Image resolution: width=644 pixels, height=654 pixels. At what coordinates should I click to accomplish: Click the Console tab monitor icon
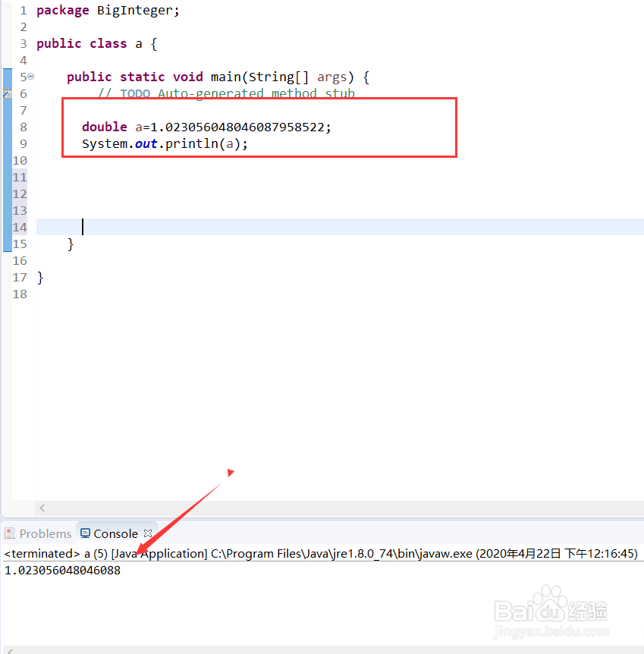(x=85, y=533)
